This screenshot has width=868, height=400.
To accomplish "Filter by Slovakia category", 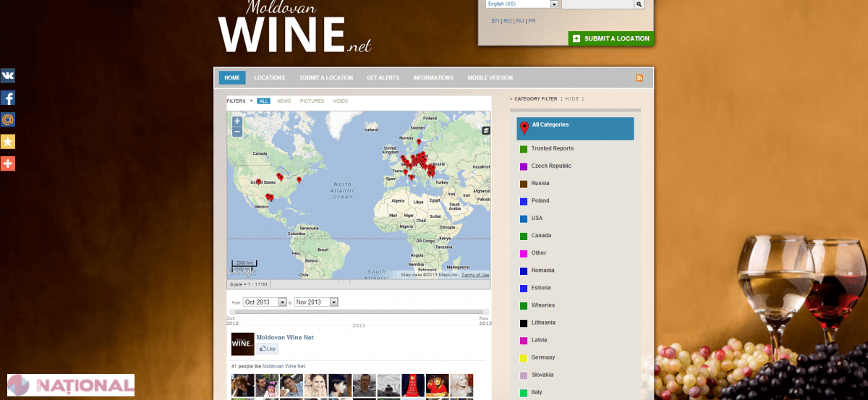I will pos(542,374).
